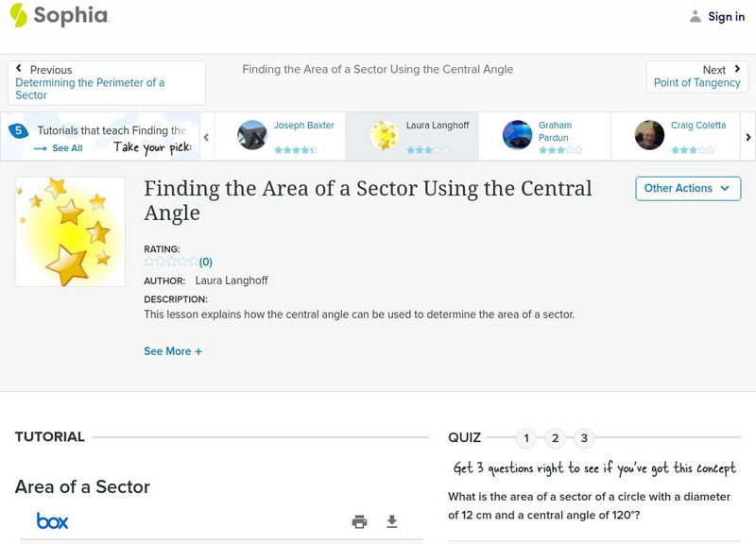Rate lesson using the star rating
This screenshot has height=544, width=756.
coord(171,262)
